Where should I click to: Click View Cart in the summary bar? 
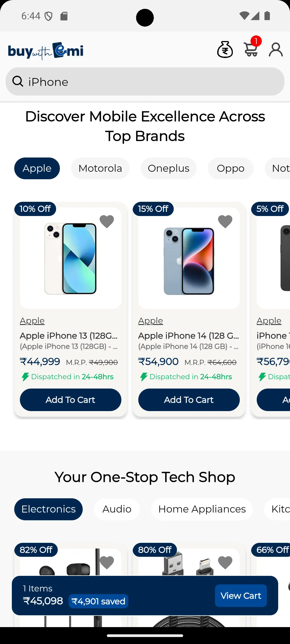point(241,595)
